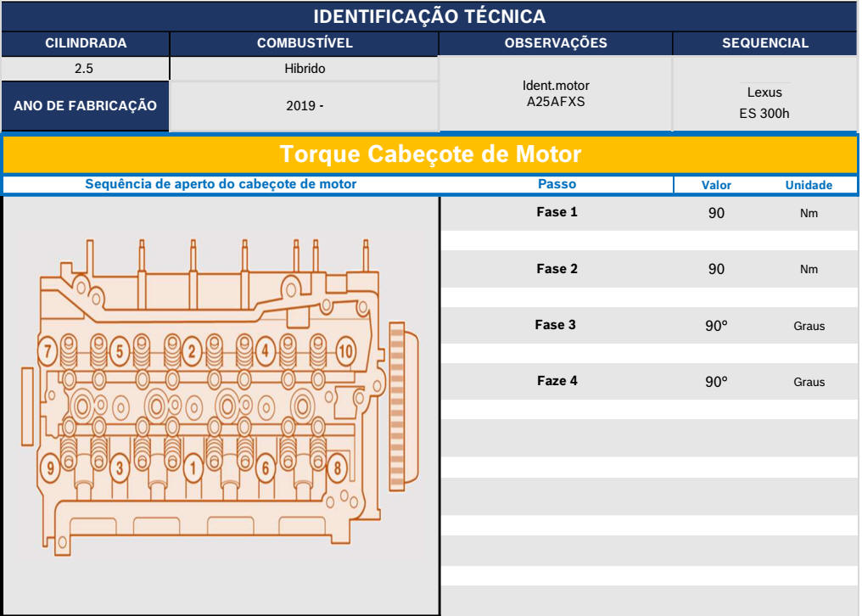Viewport: 862px width, 616px height.
Task: Select the A25AFXS engine identification cell
Action: (x=556, y=94)
